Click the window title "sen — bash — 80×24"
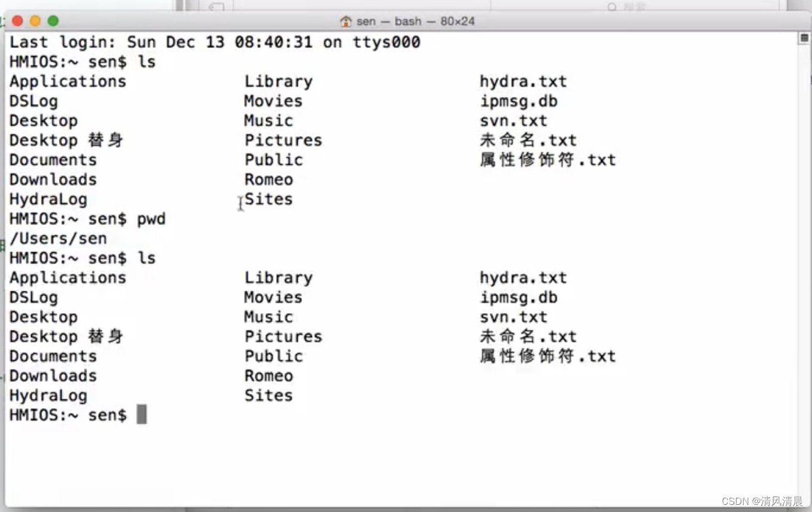This screenshot has height=512, width=812. pyautogui.click(x=415, y=21)
